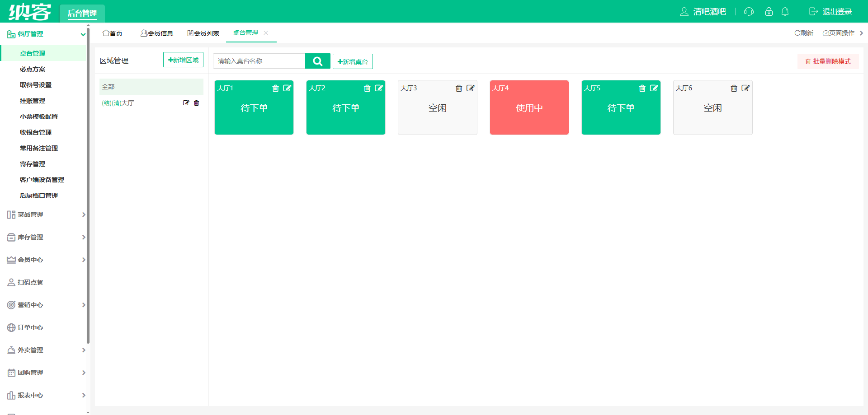Screen dimensions: 868x415
Task: Open 取餐号设置 in the sidebar
Action: point(36,85)
